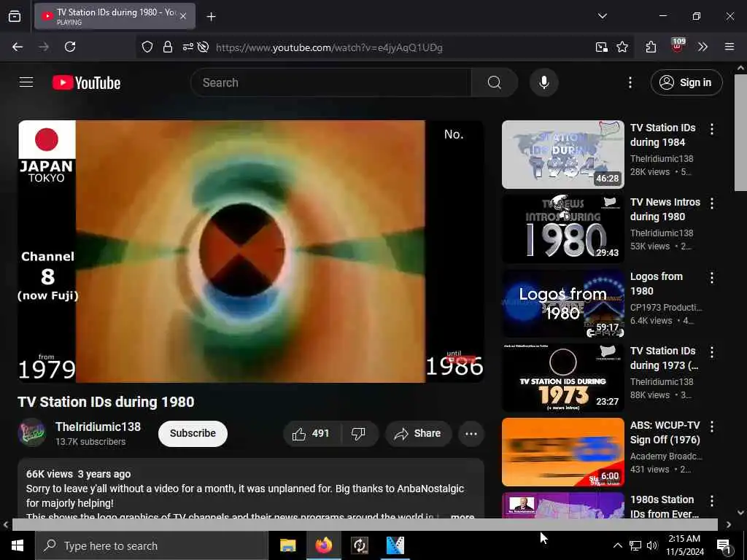Click the vertical page scrollbar thumb
Screen dimensions: 747x560
pyautogui.click(x=740, y=133)
